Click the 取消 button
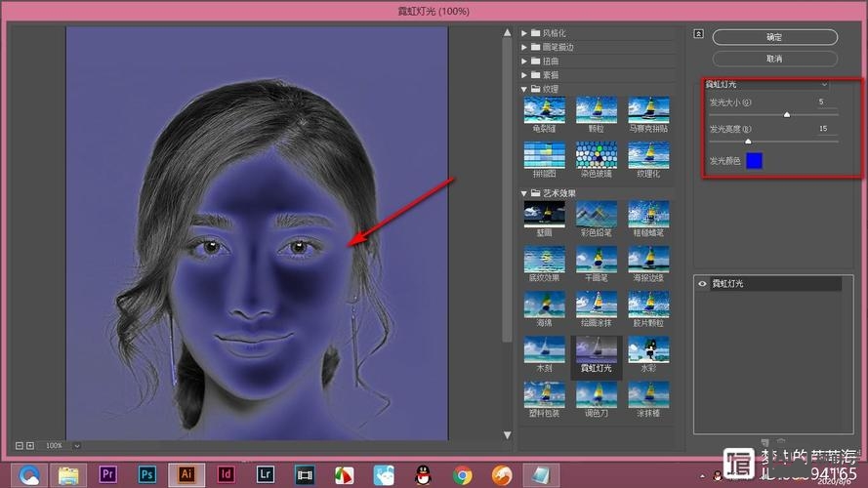Image resolution: width=868 pixels, height=488 pixels. [x=774, y=59]
